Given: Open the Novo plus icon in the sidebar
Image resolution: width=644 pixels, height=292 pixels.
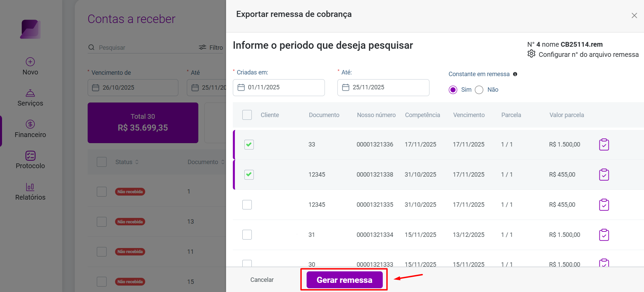Looking at the screenshot, I should (x=30, y=62).
